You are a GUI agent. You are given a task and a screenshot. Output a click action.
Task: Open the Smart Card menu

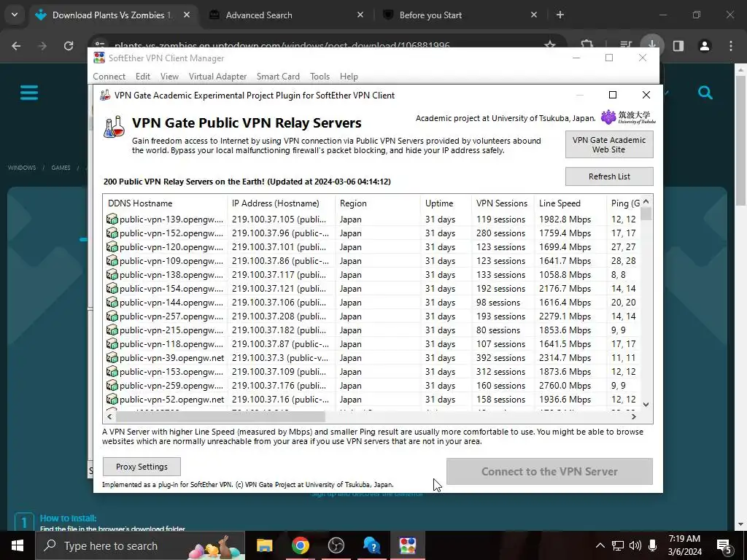pyautogui.click(x=278, y=76)
